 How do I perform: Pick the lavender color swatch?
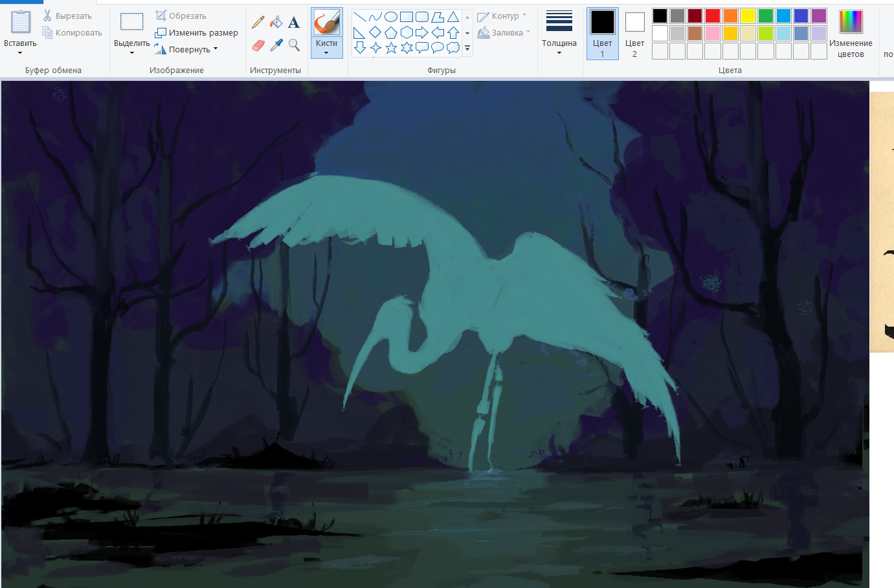(x=819, y=33)
